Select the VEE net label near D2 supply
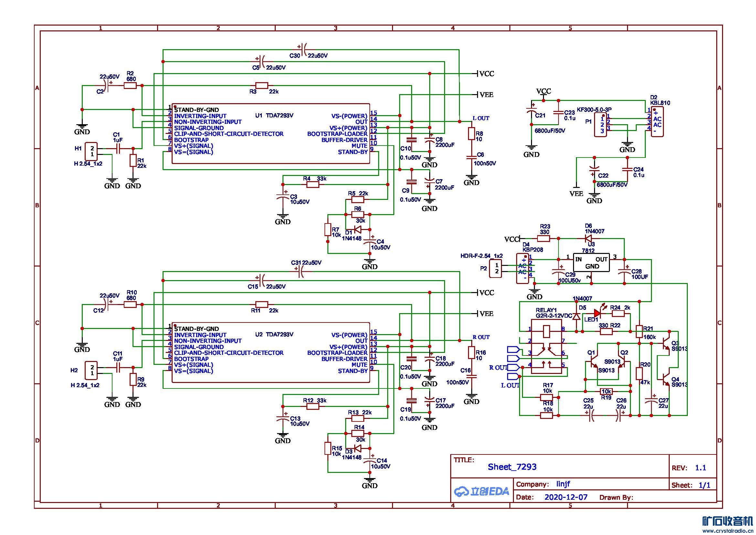756x535 pixels. [x=576, y=193]
